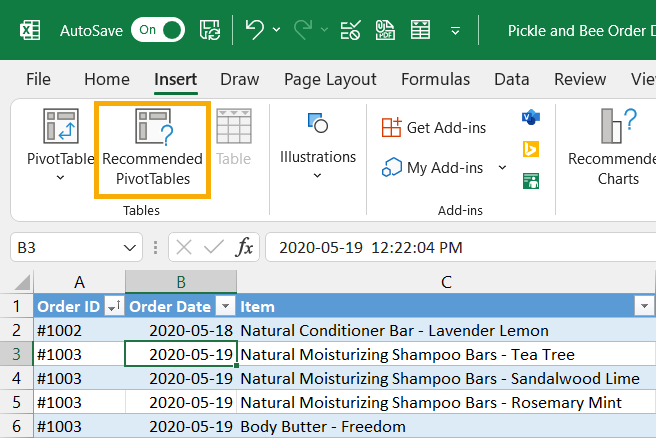Click the Bing Maps add-in icon
Screen dimensions: 656x438
tap(530, 149)
